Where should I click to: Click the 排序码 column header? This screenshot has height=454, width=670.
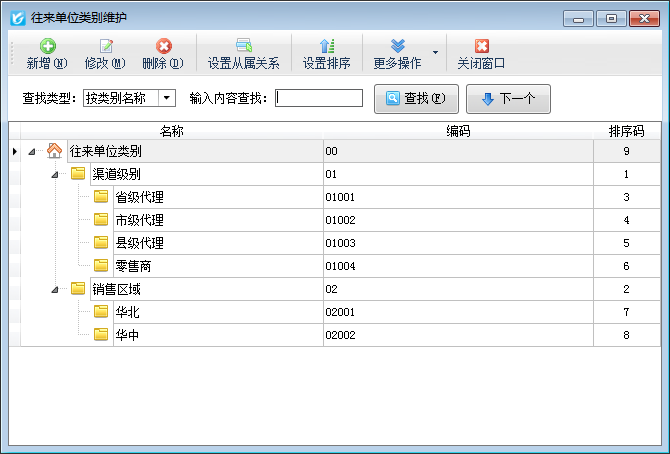pyautogui.click(x=626, y=131)
